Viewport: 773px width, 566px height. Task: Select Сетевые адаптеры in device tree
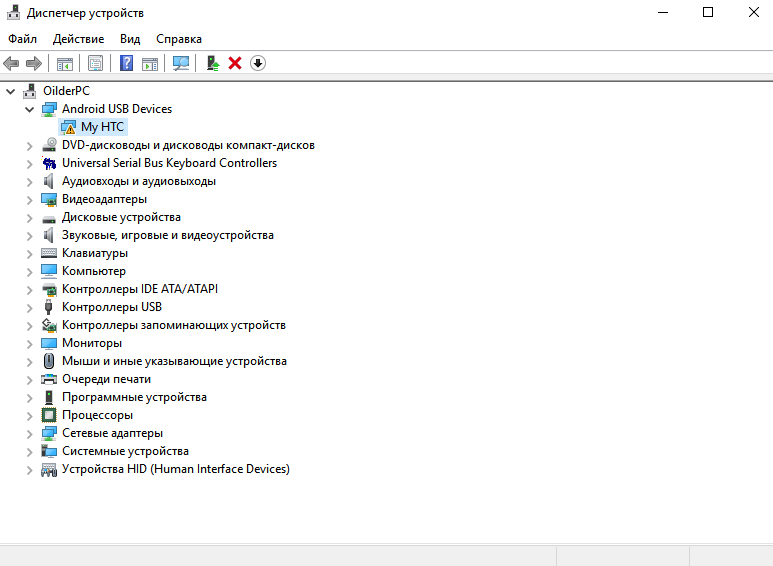[111, 433]
